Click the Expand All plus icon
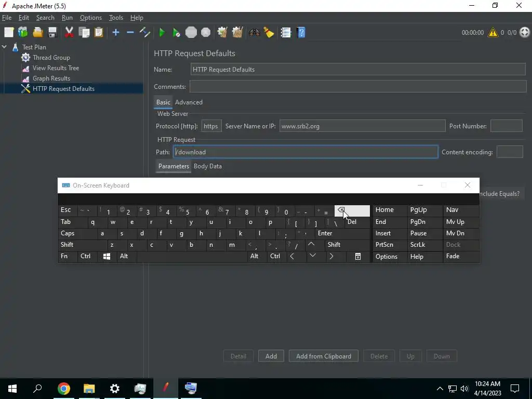The image size is (532, 399). coord(116,33)
